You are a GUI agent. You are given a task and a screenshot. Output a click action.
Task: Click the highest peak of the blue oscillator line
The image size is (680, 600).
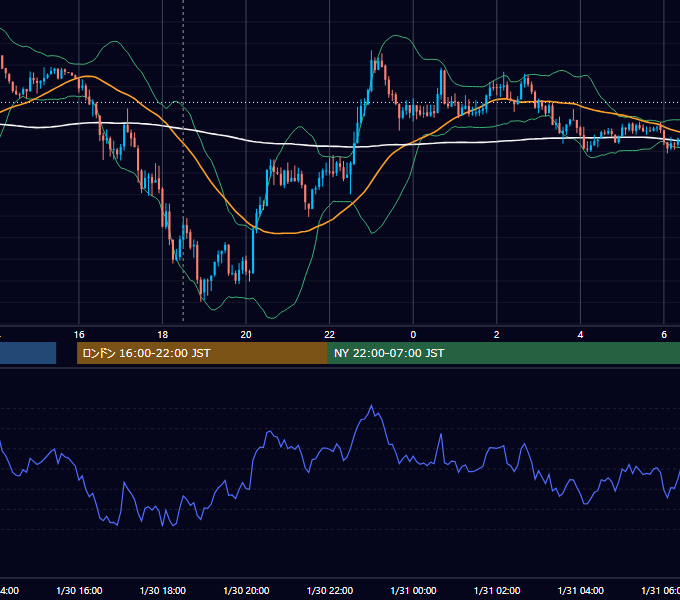tap(371, 406)
